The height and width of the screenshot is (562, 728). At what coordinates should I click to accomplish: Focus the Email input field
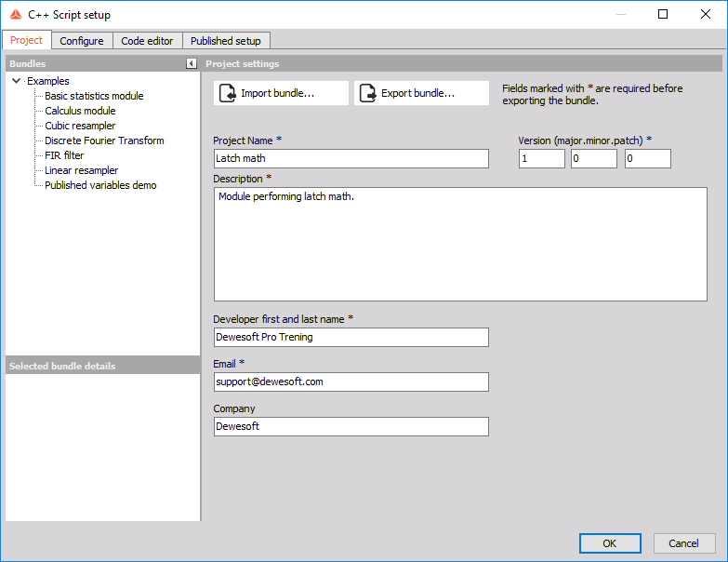[351, 381]
